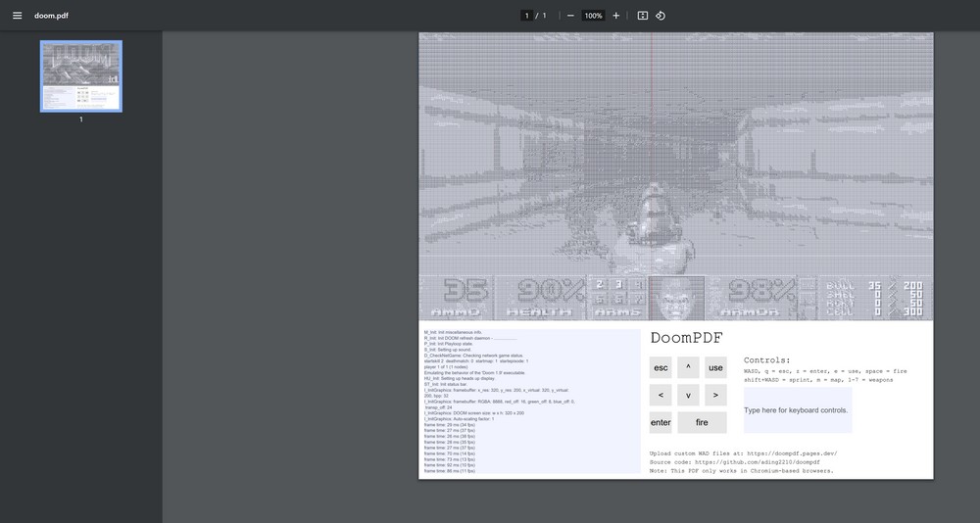Click the > turn right button

pos(715,395)
